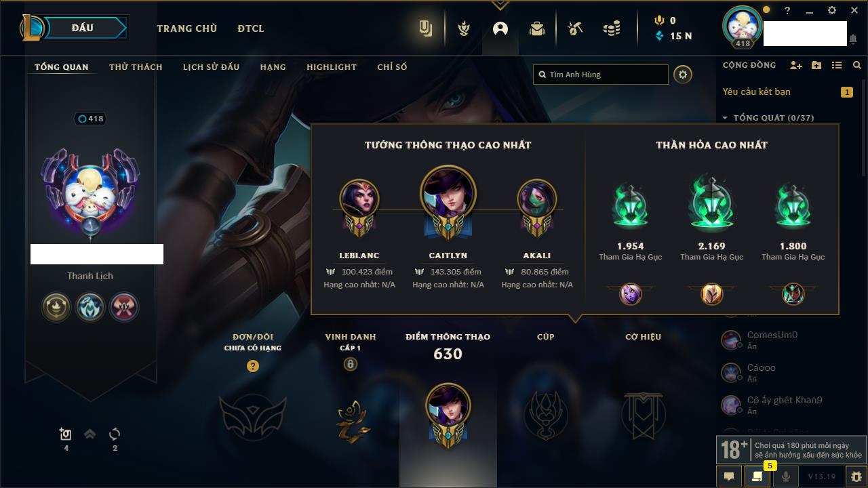Click the ĐẤU play button
Viewport: 868px width, 488px height.
[x=81, y=28]
